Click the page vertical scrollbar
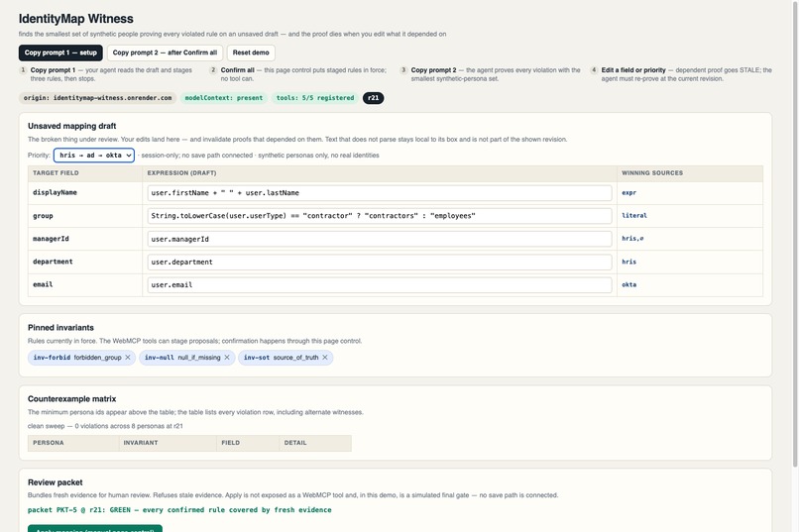799x532 pixels. (795, 234)
